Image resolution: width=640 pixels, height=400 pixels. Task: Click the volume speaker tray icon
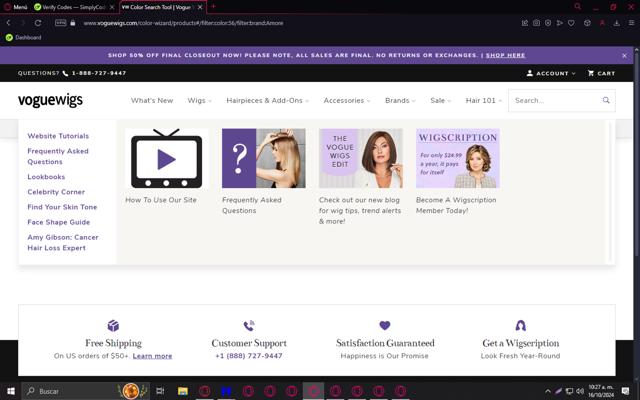(580, 391)
